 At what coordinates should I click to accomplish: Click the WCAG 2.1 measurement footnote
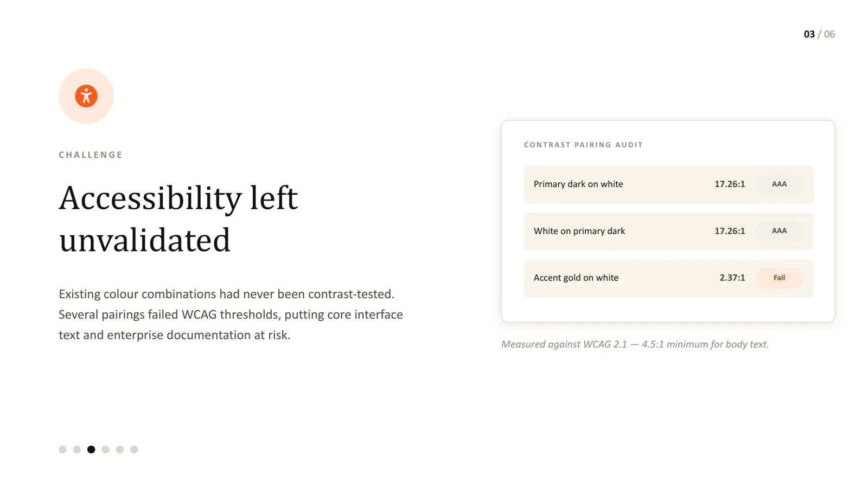point(635,344)
